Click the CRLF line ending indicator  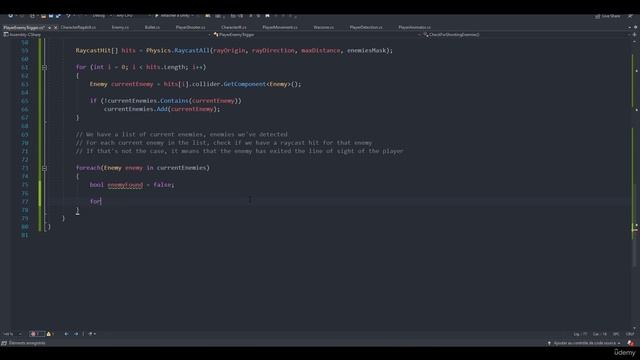click(630, 334)
